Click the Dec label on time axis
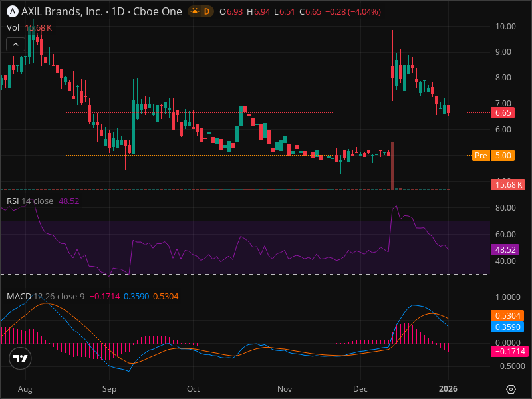This screenshot has height=399, width=532. [x=360, y=389]
